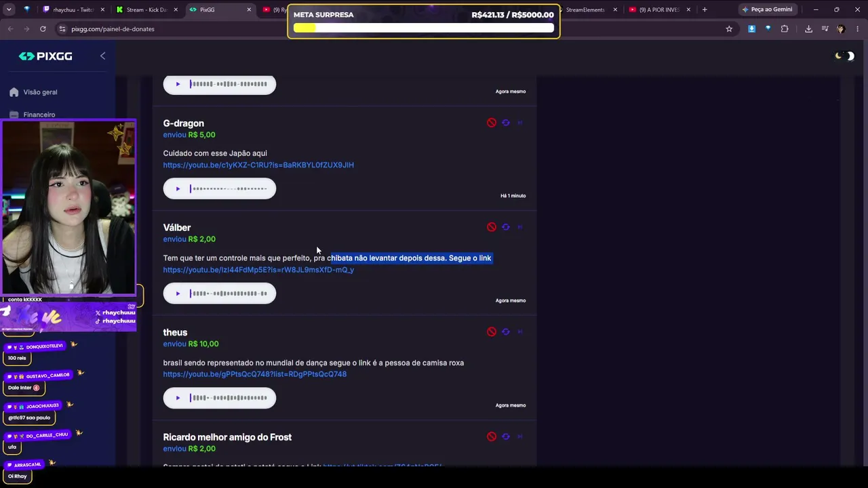Play the topmost audio message
The width and height of the screenshot is (868, 488).
(x=178, y=84)
